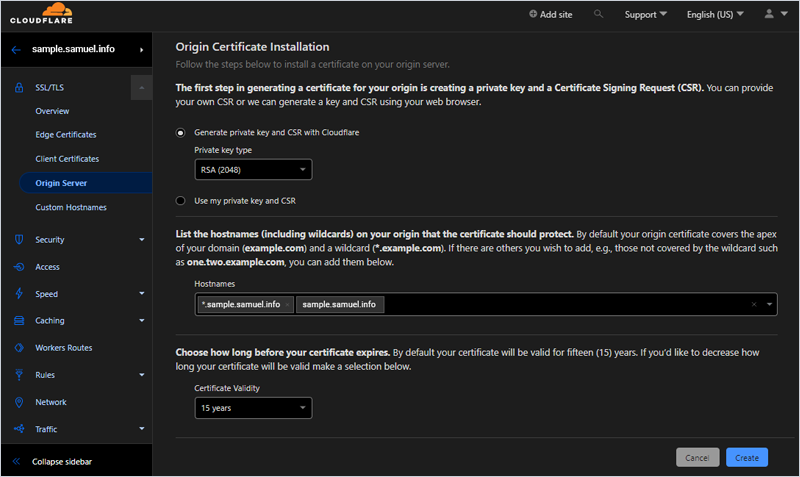Open Edge Certificates in sidebar
The image size is (800, 477).
pos(66,135)
